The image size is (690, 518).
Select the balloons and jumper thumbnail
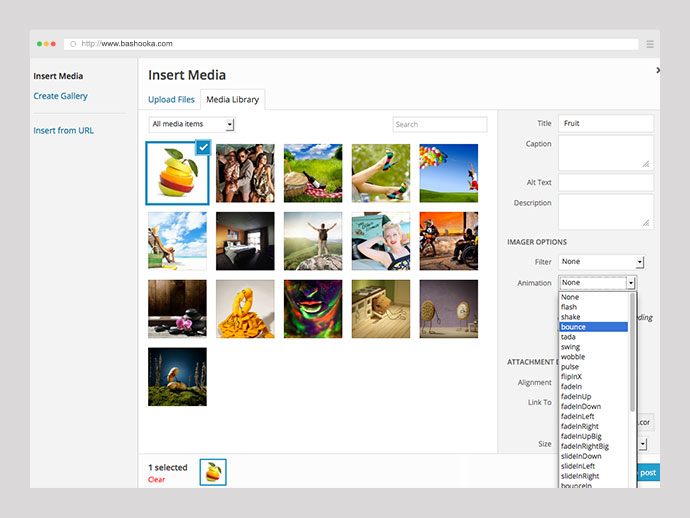coord(448,173)
